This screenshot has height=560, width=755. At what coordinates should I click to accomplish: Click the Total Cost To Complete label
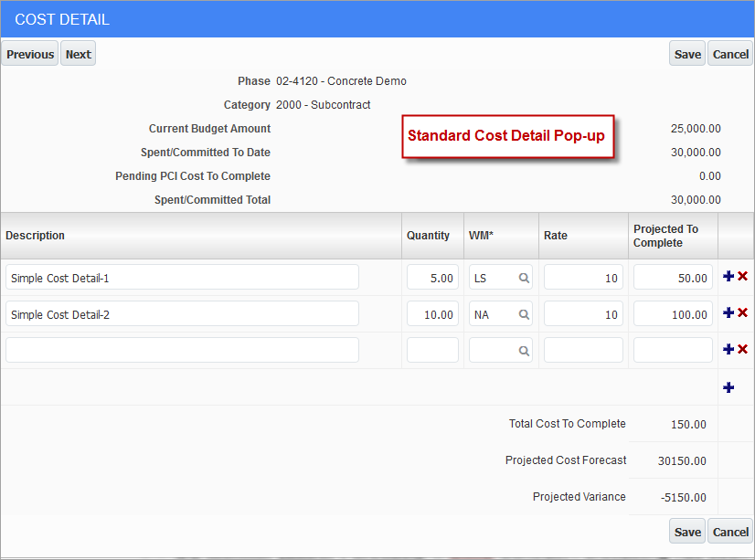click(x=568, y=423)
